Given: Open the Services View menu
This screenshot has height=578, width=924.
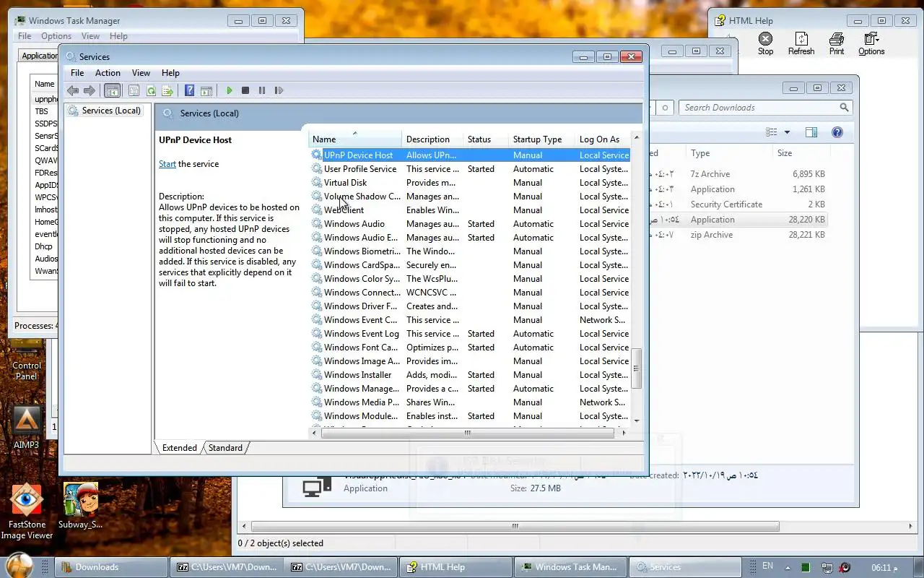Looking at the screenshot, I should pos(141,73).
